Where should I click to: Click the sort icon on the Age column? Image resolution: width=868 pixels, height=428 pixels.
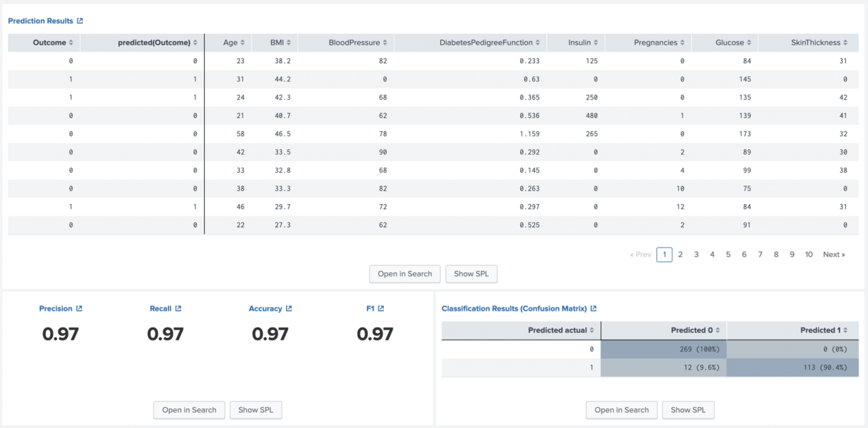tap(245, 42)
